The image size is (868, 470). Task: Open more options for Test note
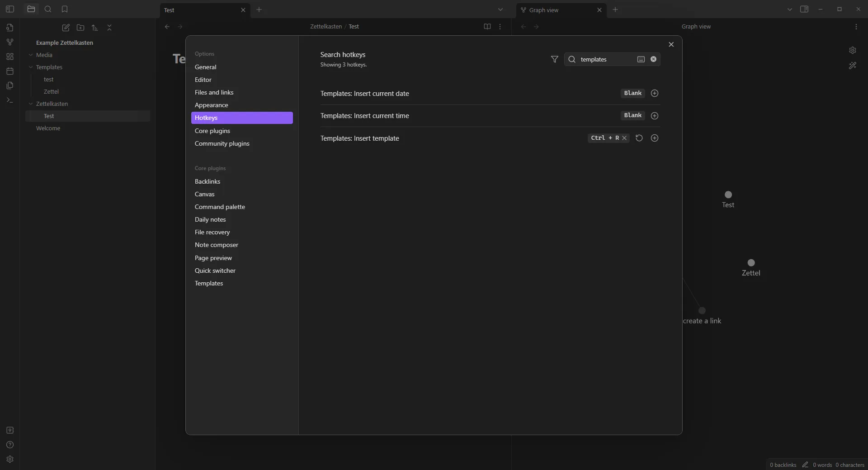pyautogui.click(x=500, y=27)
